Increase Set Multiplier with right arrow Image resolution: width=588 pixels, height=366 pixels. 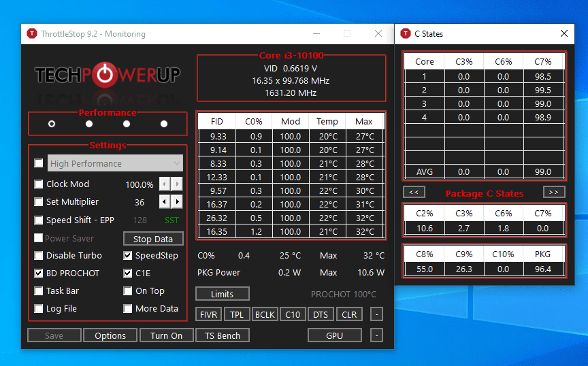point(177,202)
